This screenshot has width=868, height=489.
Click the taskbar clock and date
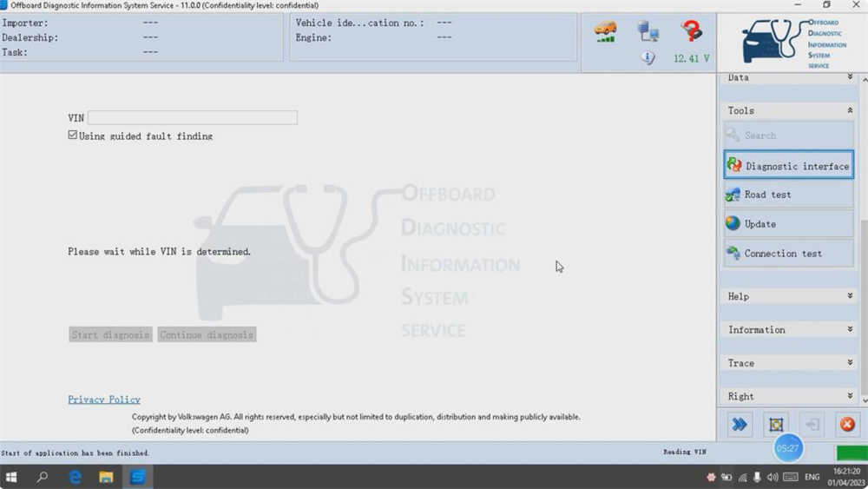[x=846, y=477]
